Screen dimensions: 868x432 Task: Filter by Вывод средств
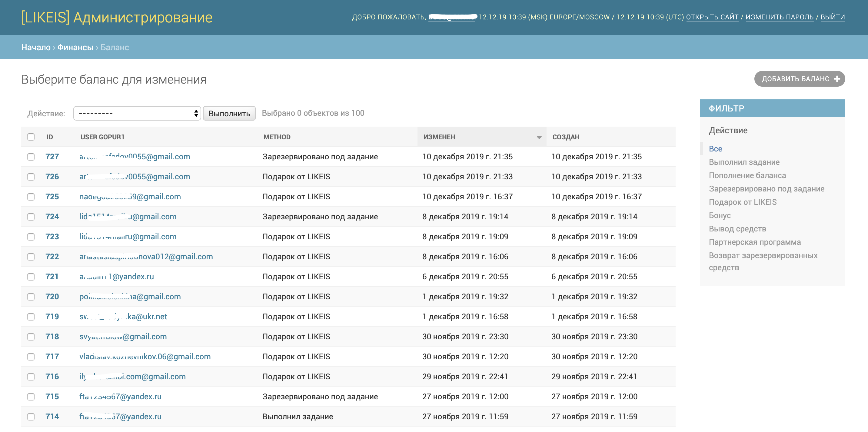(737, 229)
